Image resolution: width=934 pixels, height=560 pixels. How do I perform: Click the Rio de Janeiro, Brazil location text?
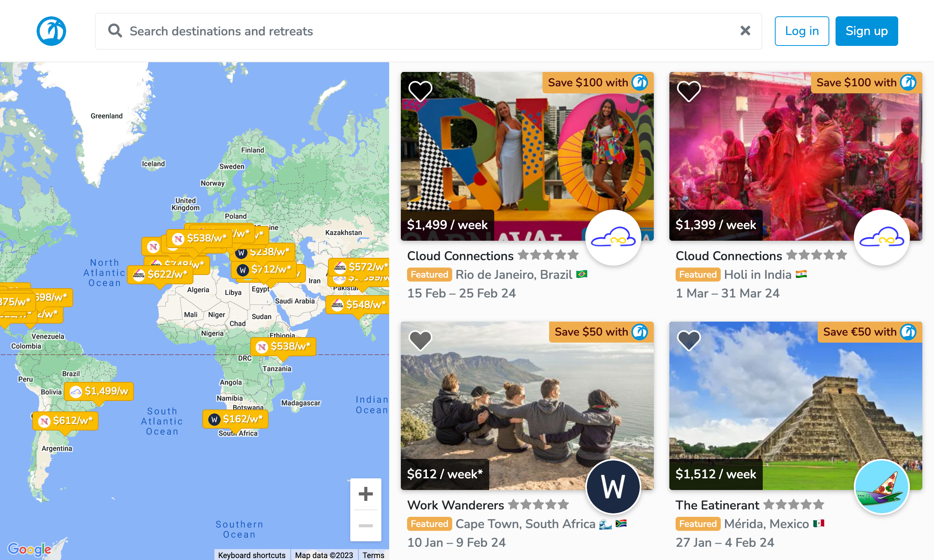(x=514, y=275)
